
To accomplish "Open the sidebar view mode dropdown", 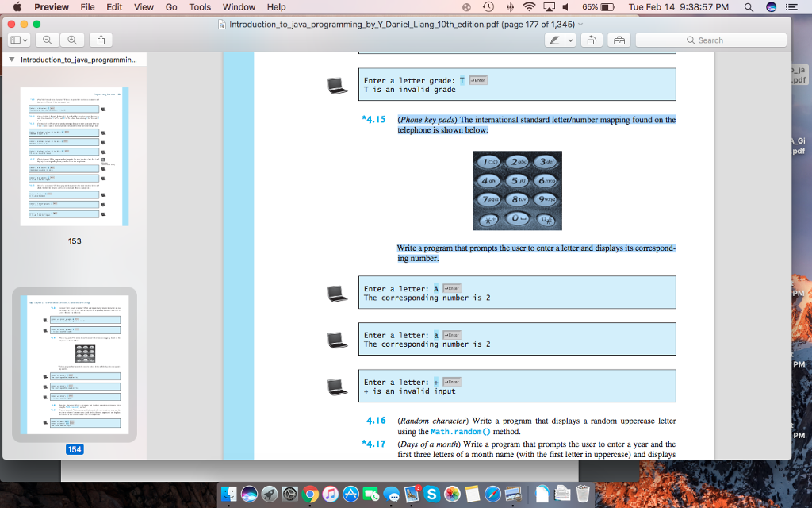I will pyautogui.click(x=18, y=40).
